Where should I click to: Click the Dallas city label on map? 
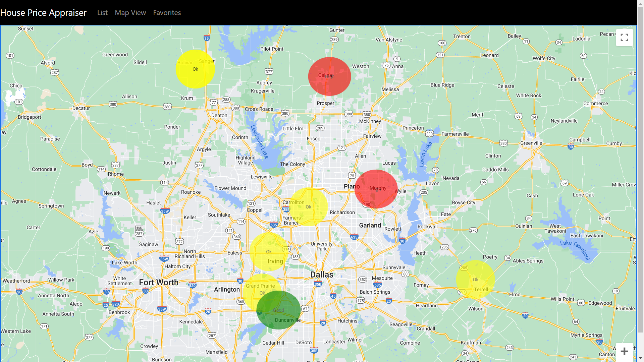tap(322, 275)
